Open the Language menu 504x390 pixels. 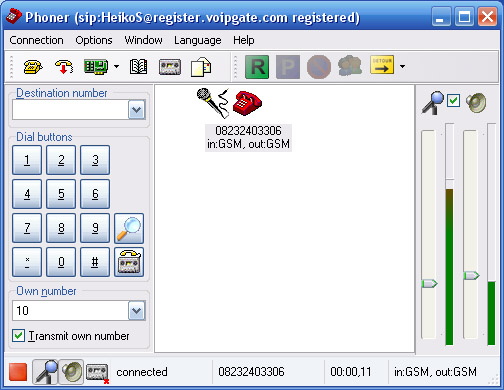tap(198, 40)
